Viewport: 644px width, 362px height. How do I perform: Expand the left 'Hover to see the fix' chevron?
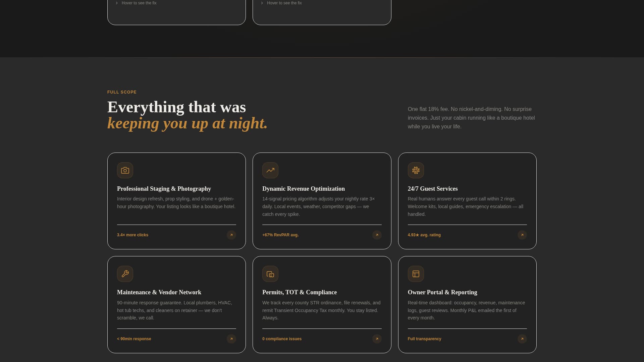[117, 3]
